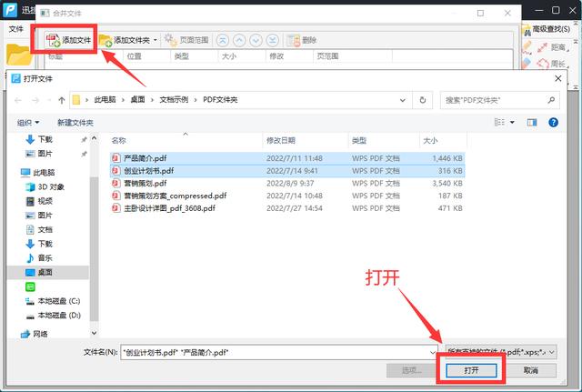Select the 距离 measurement tool

click(553, 47)
